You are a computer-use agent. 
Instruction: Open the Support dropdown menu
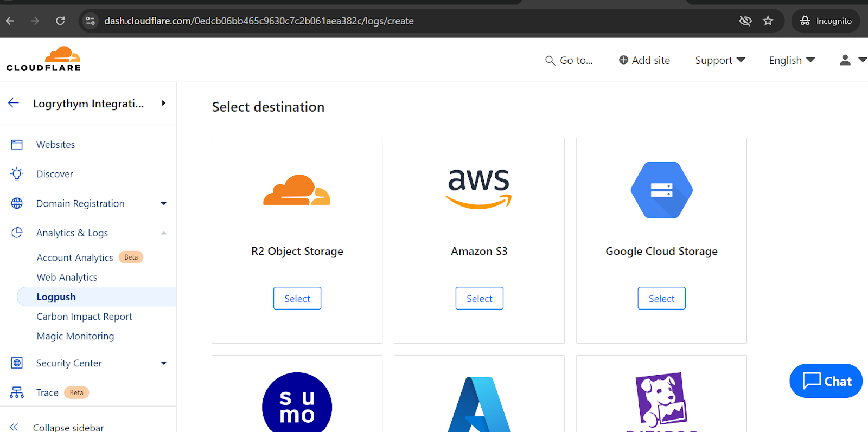tap(720, 60)
